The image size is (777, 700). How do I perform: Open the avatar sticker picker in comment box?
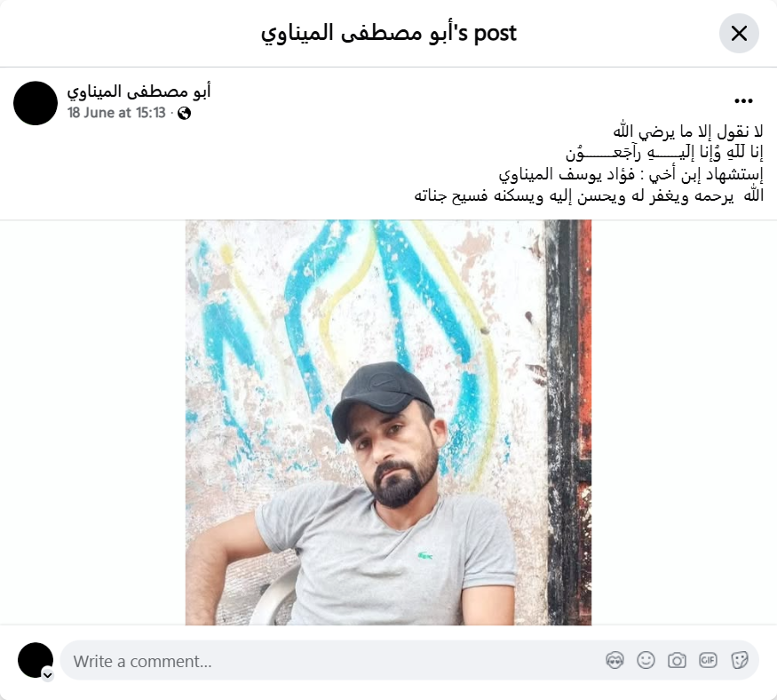(614, 660)
